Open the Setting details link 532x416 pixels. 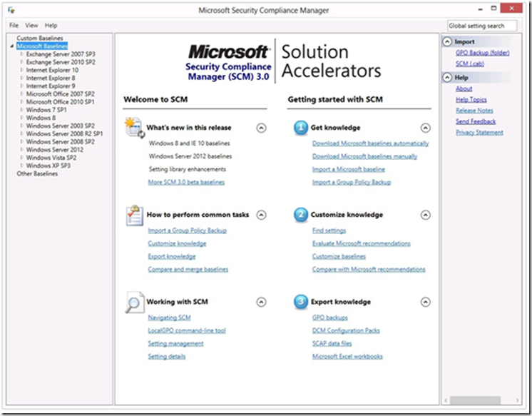[167, 356]
